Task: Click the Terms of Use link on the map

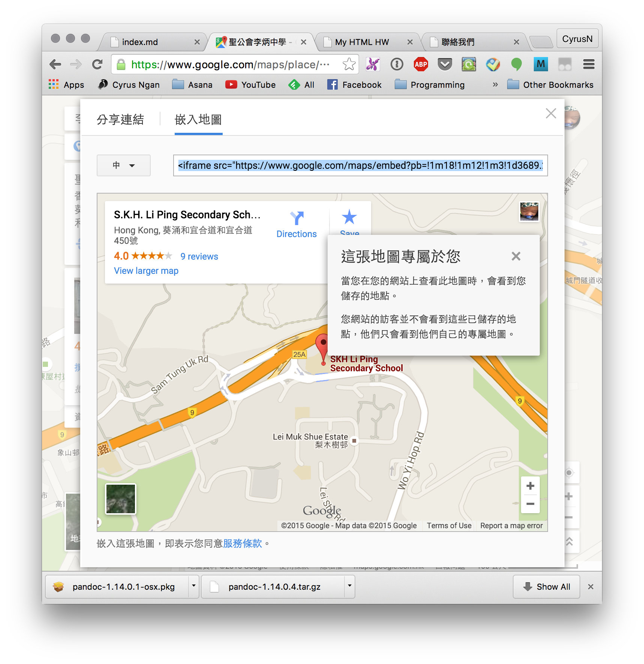Action: pyautogui.click(x=449, y=526)
